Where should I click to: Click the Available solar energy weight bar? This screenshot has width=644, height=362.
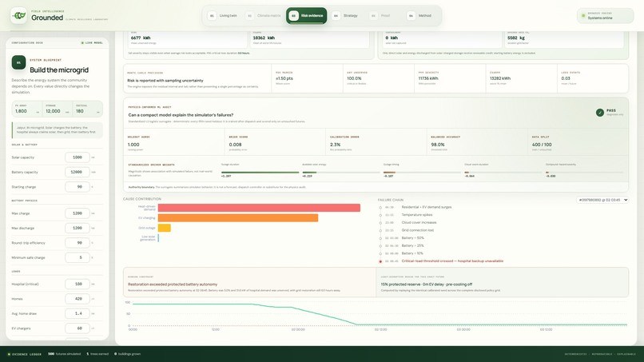pyautogui.click(x=341, y=173)
